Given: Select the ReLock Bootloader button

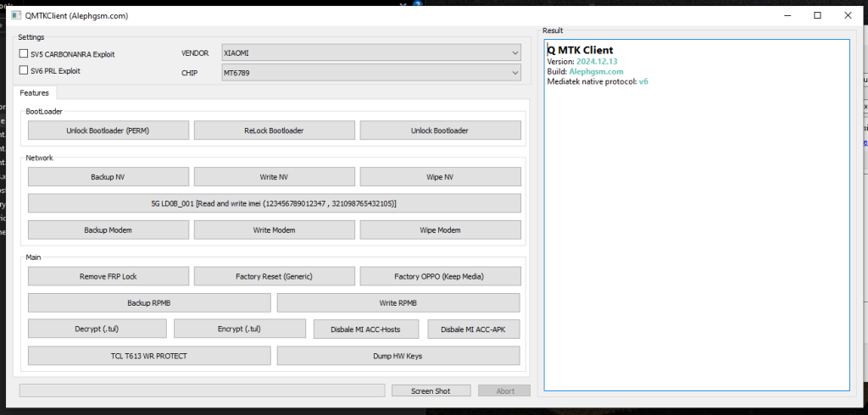Looking at the screenshot, I should pos(274,130).
